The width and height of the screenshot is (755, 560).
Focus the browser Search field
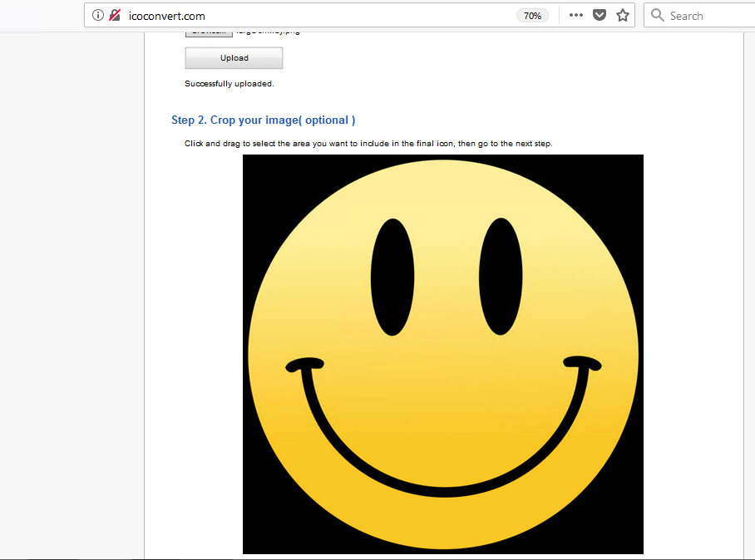(x=707, y=16)
